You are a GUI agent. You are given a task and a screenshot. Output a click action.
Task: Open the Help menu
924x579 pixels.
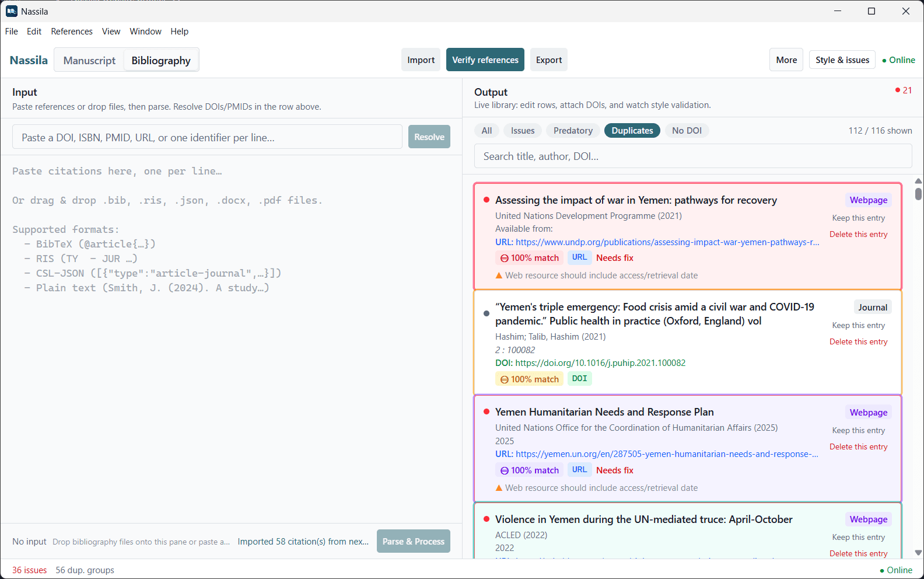point(180,32)
